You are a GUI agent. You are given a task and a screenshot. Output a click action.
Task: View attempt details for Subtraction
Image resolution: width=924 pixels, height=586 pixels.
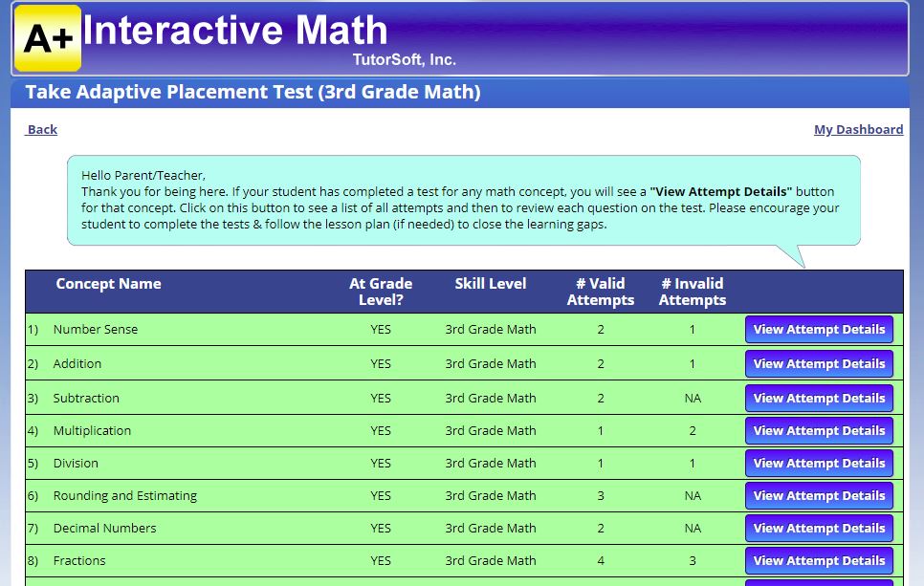[819, 398]
